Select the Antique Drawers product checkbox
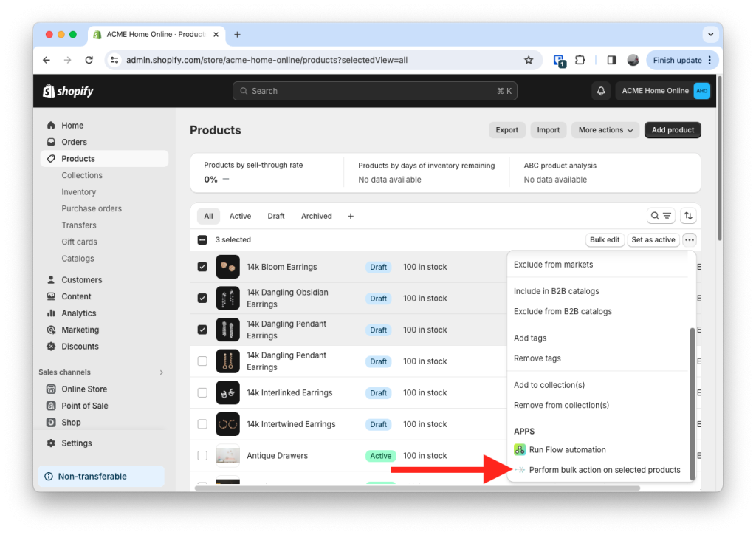 pos(202,456)
